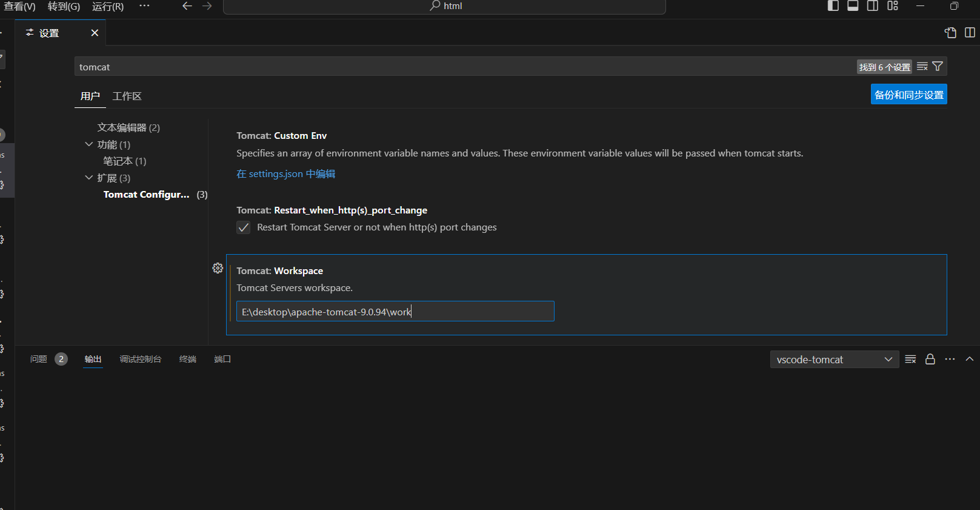Image resolution: width=980 pixels, height=510 pixels.
Task: Toggle the secondary sidebar layout icon
Action: (873, 6)
